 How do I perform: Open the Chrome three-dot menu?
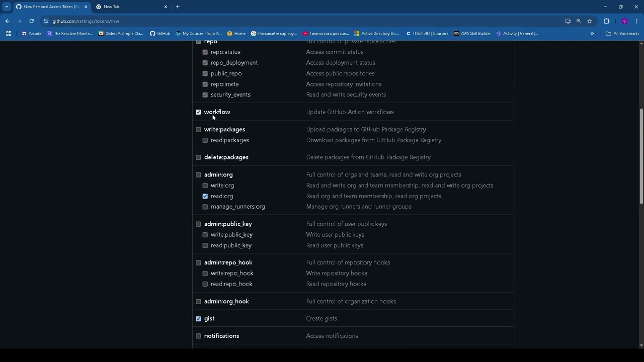tap(637, 21)
